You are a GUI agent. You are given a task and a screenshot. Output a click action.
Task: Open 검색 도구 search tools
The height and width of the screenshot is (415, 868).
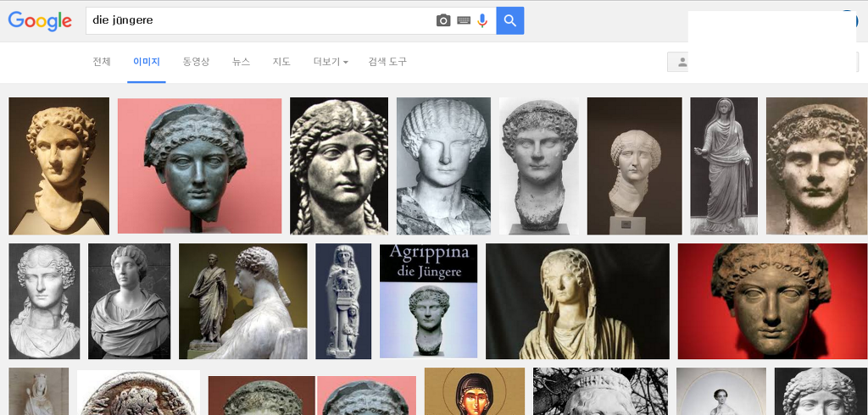pyautogui.click(x=387, y=62)
